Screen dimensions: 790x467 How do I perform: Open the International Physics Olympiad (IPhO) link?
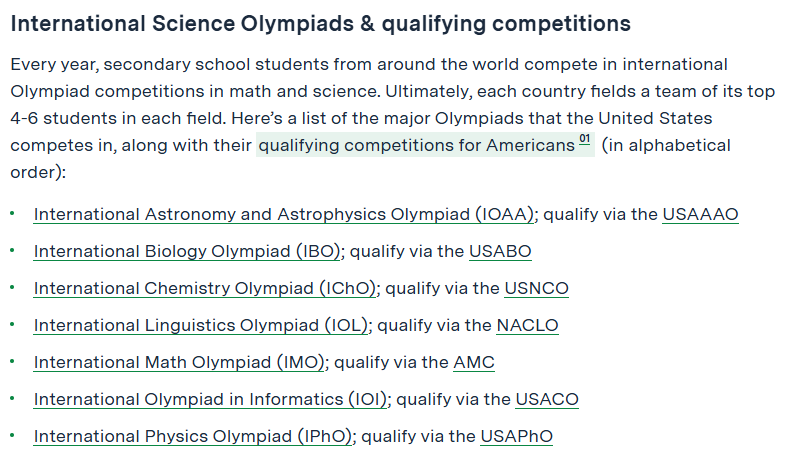[x=192, y=436]
